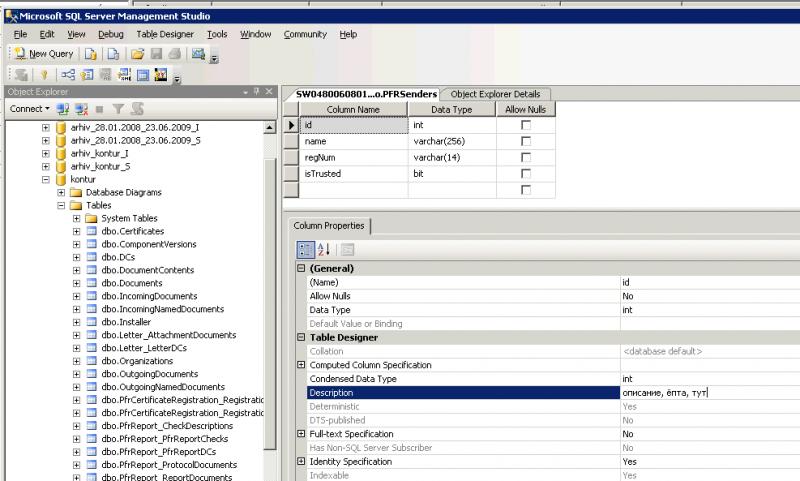Image resolution: width=800 pixels, height=481 pixels.
Task: Close the Object Explorer panel
Action: (x=269, y=92)
